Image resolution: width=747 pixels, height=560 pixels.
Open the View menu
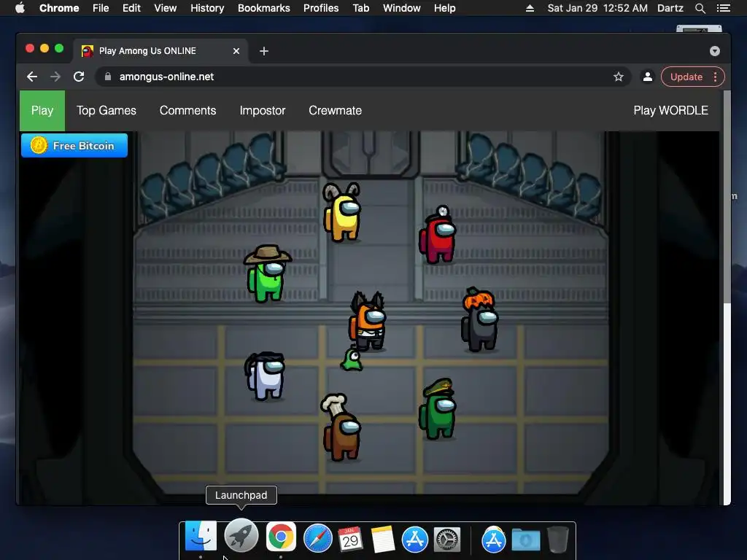point(166,8)
